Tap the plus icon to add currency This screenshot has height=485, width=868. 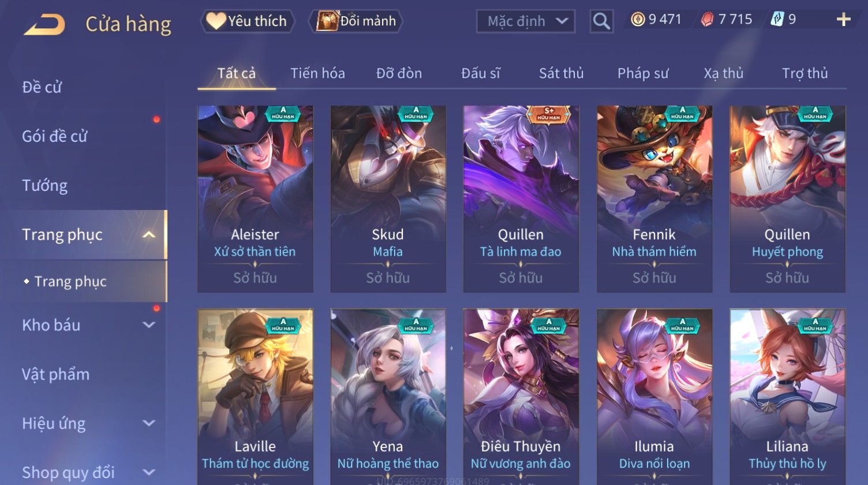843,20
